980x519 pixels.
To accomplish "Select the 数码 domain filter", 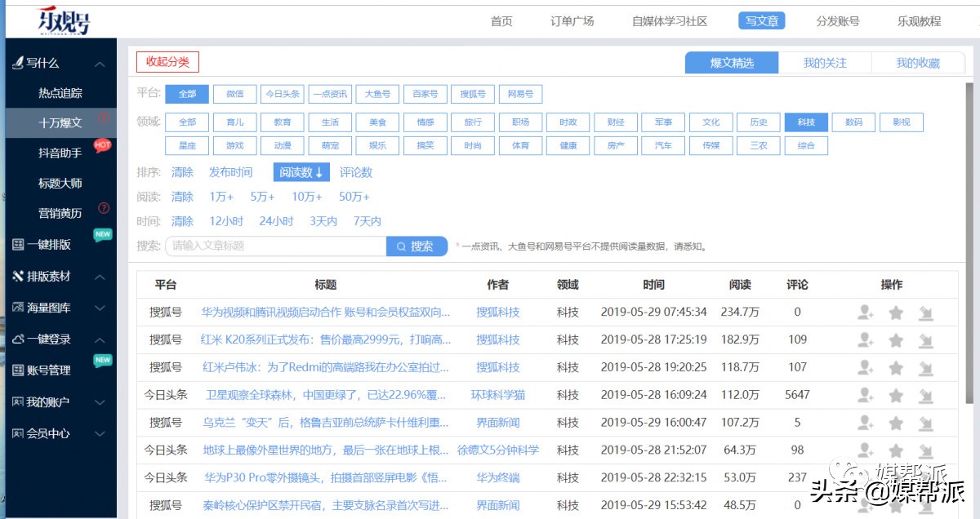I will (x=853, y=122).
